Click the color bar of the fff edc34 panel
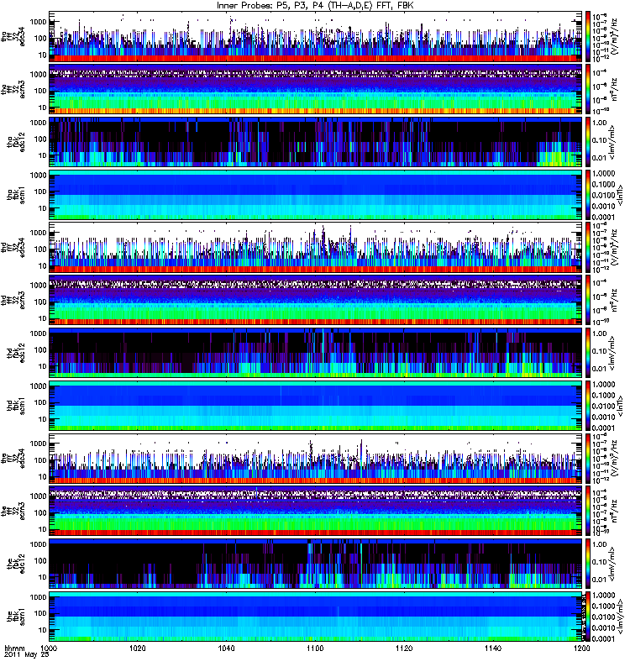This screenshot has width=630, height=672. tap(588, 458)
